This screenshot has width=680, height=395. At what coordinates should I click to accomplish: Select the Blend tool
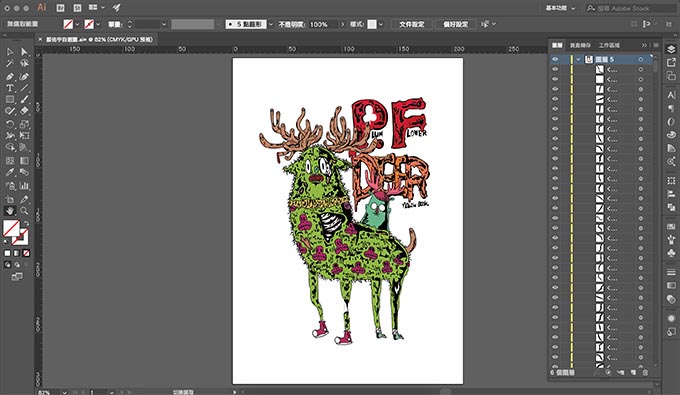click(24, 173)
